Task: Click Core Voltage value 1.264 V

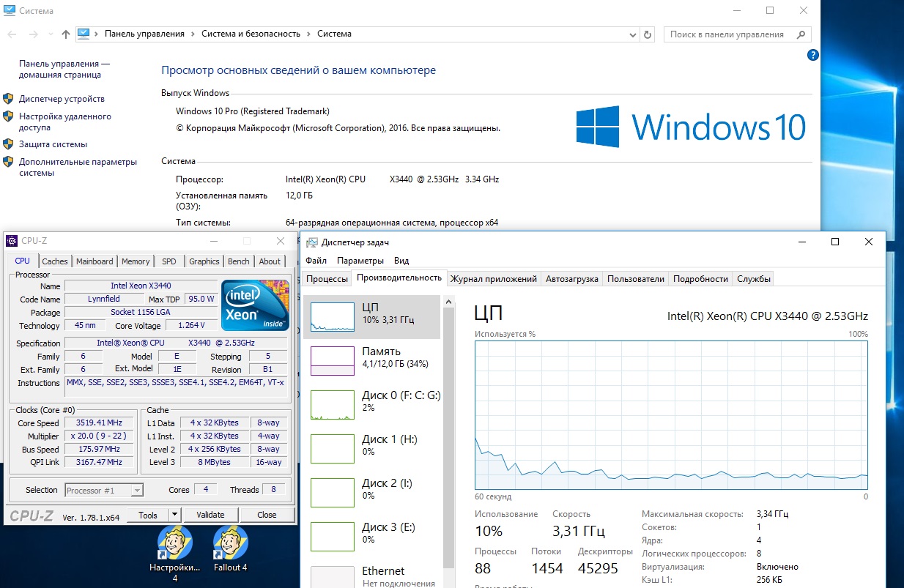Action: click(193, 325)
